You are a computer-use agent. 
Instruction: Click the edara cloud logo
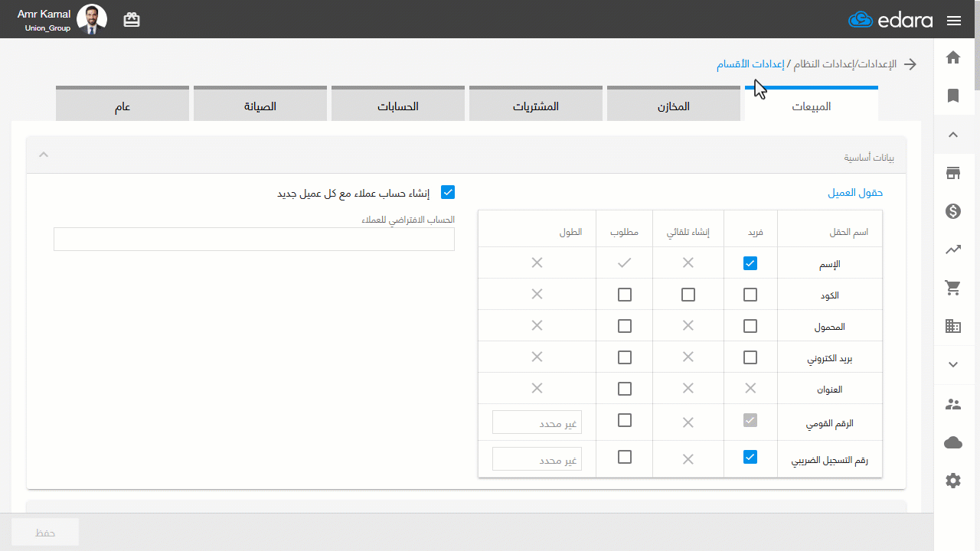coord(890,21)
